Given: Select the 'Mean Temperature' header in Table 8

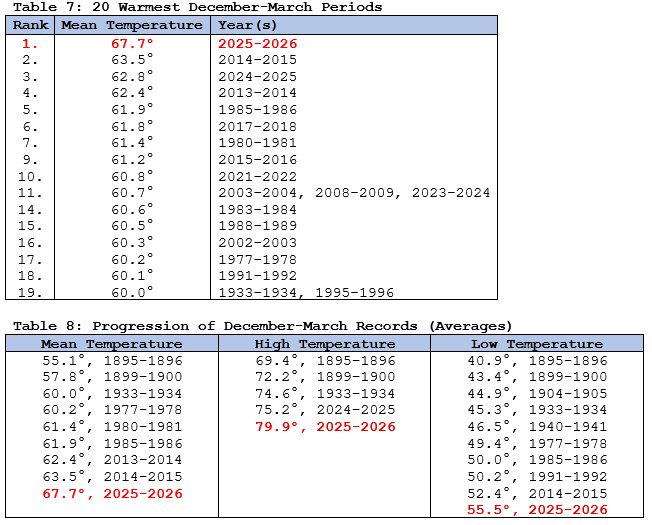Looking at the screenshot, I should pos(111,344).
